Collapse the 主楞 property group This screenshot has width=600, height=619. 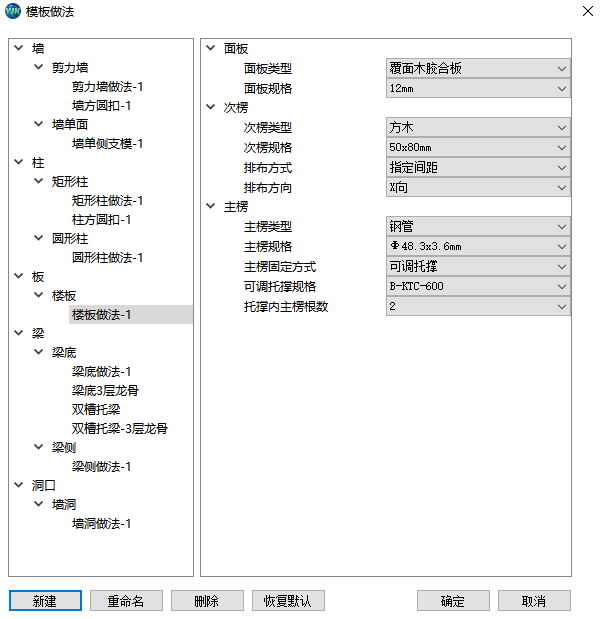click(211, 206)
